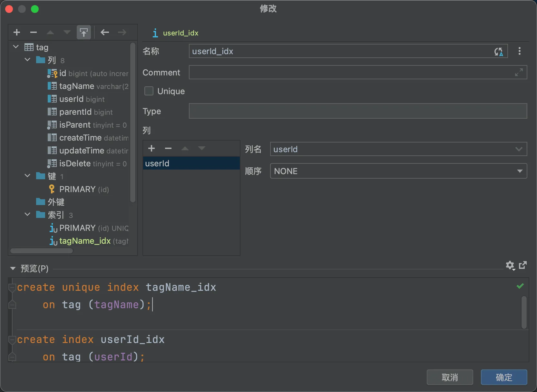Click the Type input field
Screen dimensions: 537x392
tap(358, 111)
